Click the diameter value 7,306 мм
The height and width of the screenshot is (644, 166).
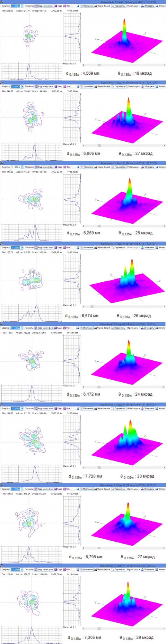click(x=93, y=637)
